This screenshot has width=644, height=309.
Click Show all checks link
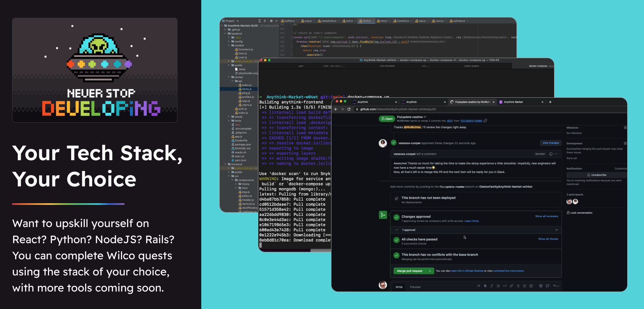click(x=548, y=239)
